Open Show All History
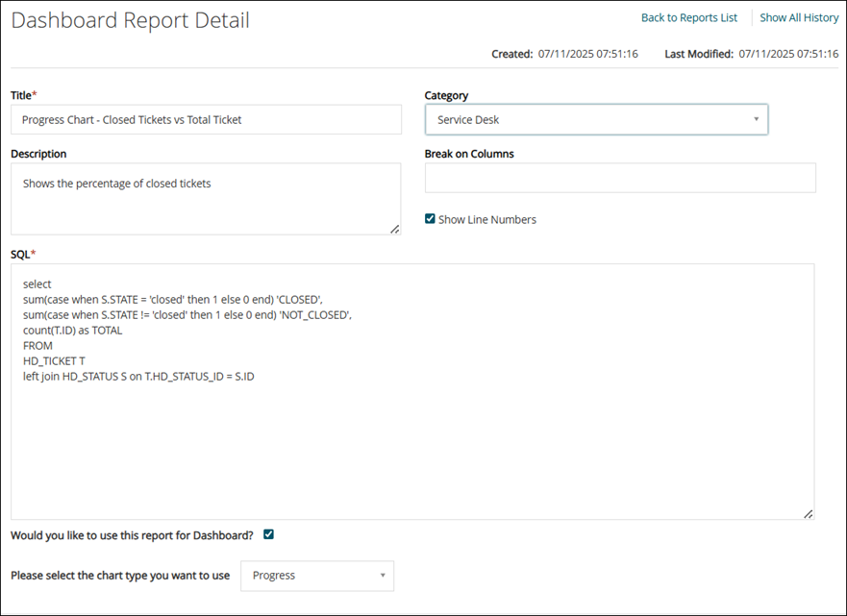847x616 pixels. coord(799,17)
